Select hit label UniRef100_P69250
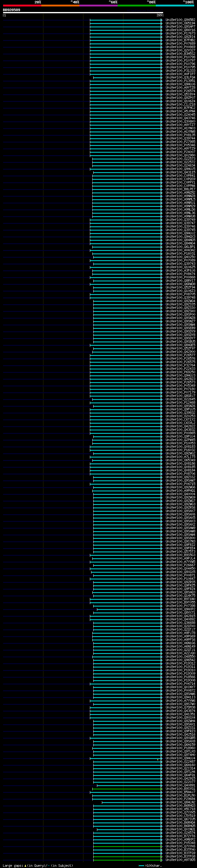 coord(180,372)
